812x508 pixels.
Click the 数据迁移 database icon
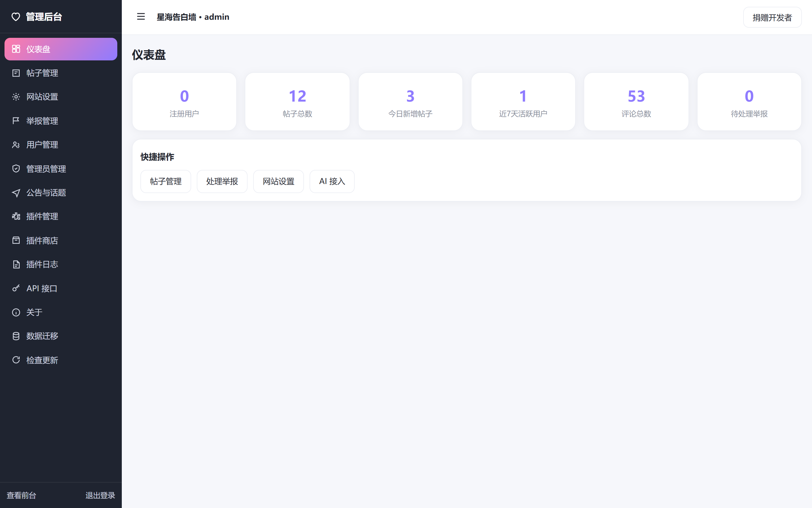coord(16,336)
